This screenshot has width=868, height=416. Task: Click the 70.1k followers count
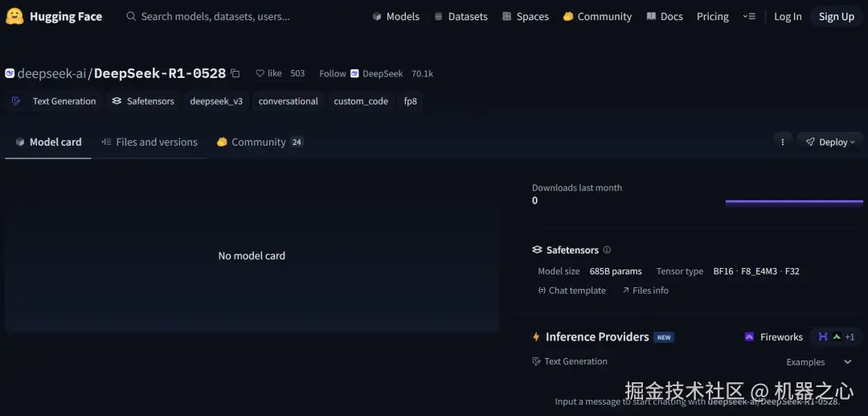click(x=423, y=73)
